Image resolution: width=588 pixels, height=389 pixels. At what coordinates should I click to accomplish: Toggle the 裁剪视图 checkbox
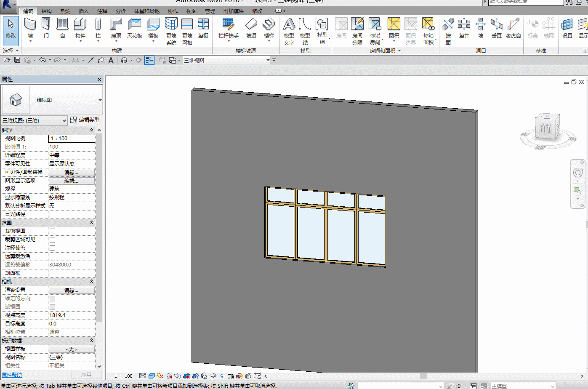pos(53,231)
